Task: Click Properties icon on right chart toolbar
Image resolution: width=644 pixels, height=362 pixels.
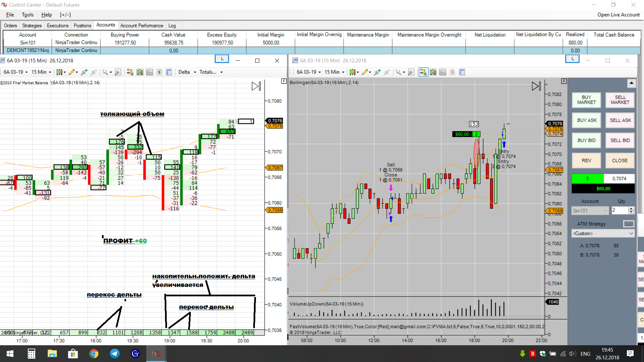Action: pos(462,72)
